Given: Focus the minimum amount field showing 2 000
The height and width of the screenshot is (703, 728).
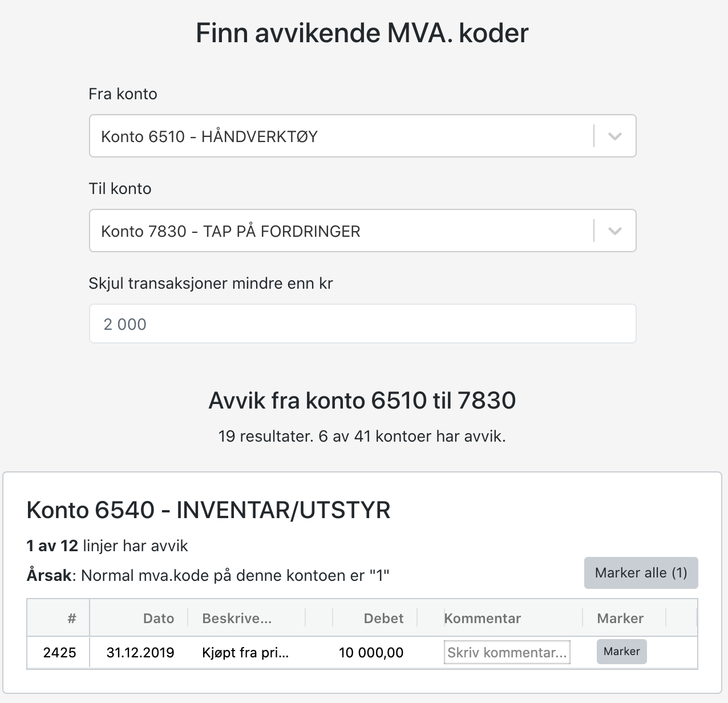Looking at the screenshot, I should (x=362, y=324).
